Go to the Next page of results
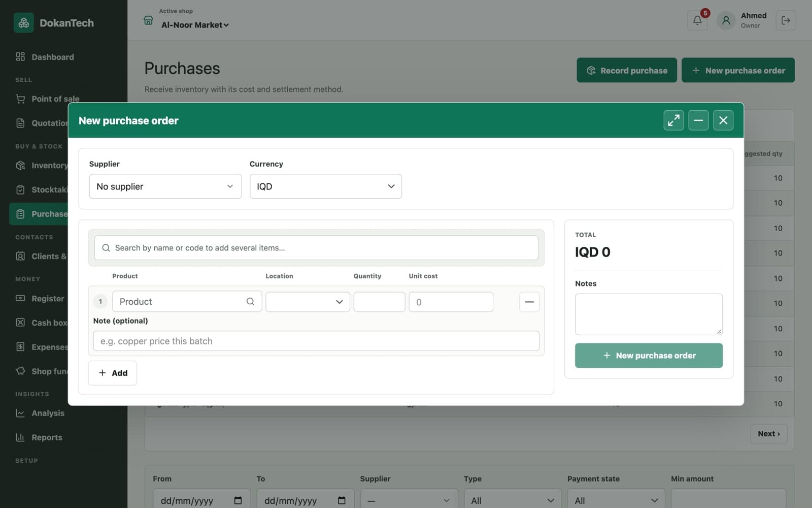Image resolution: width=812 pixels, height=508 pixels. [x=769, y=434]
